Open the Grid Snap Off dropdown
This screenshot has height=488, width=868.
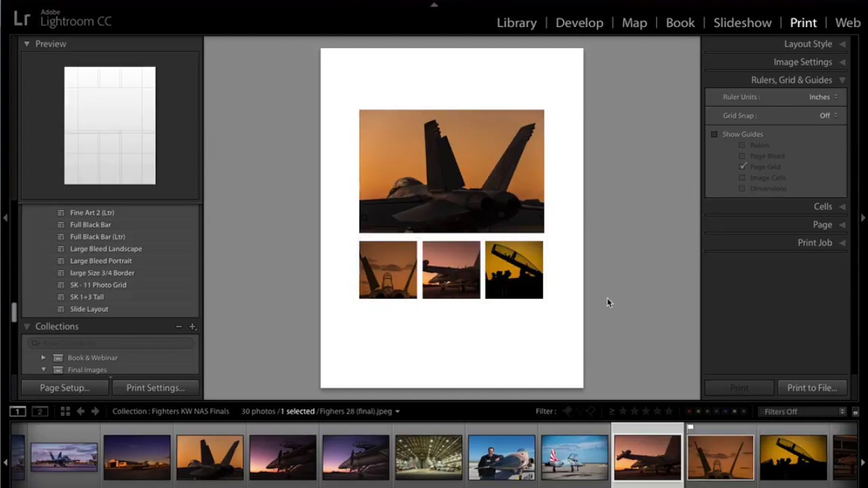pos(828,115)
